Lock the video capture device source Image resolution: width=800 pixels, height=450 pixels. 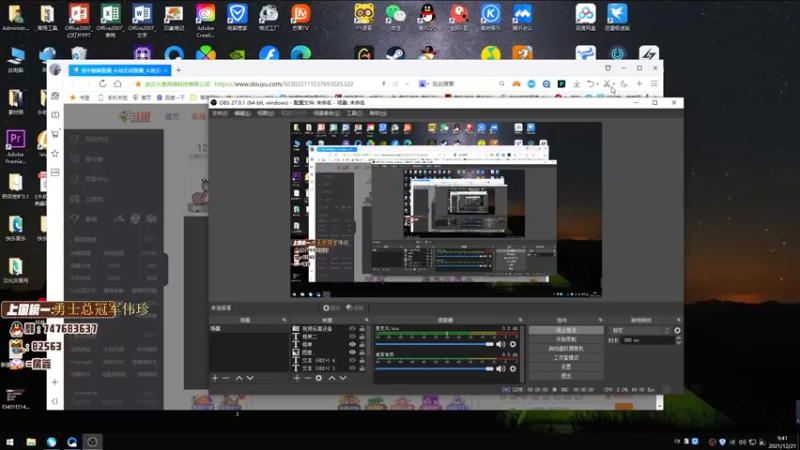tap(362, 329)
